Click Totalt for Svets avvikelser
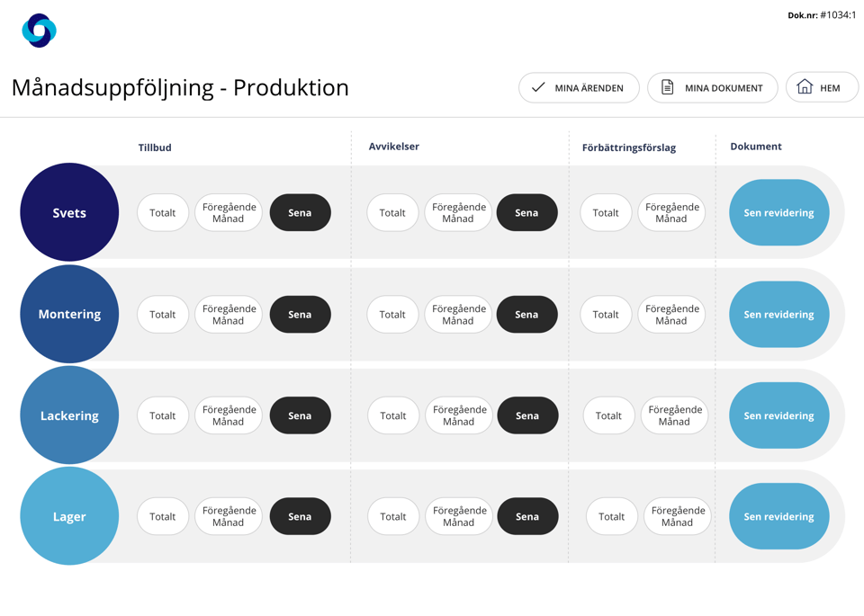Image resolution: width=864 pixels, height=616 pixels. click(x=392, y=212)
